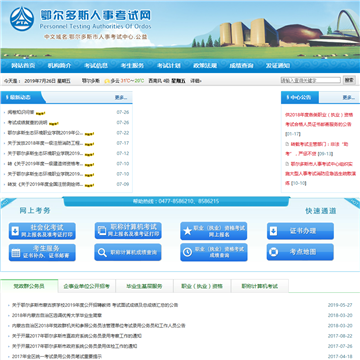The image size is (360, 360).
Task: Click 更多... in the 最新动态 panel
Action: 121,98
